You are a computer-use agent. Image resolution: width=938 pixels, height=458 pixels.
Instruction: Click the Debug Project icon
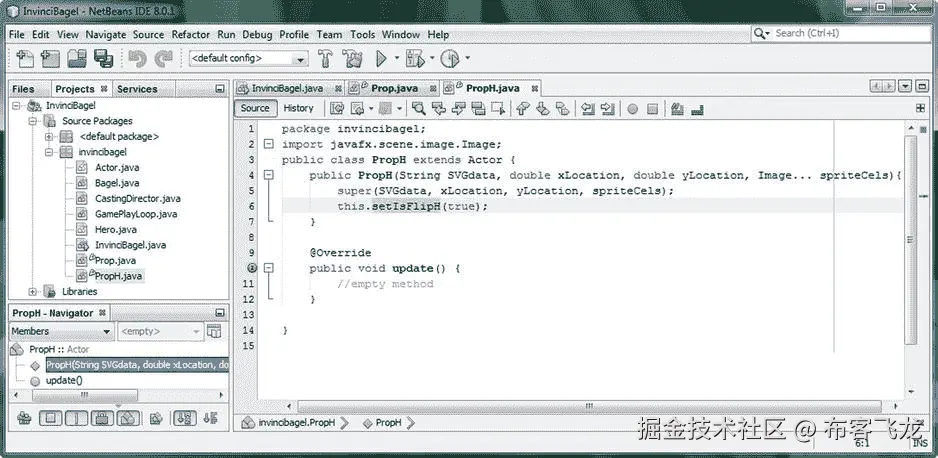[415, 58]
